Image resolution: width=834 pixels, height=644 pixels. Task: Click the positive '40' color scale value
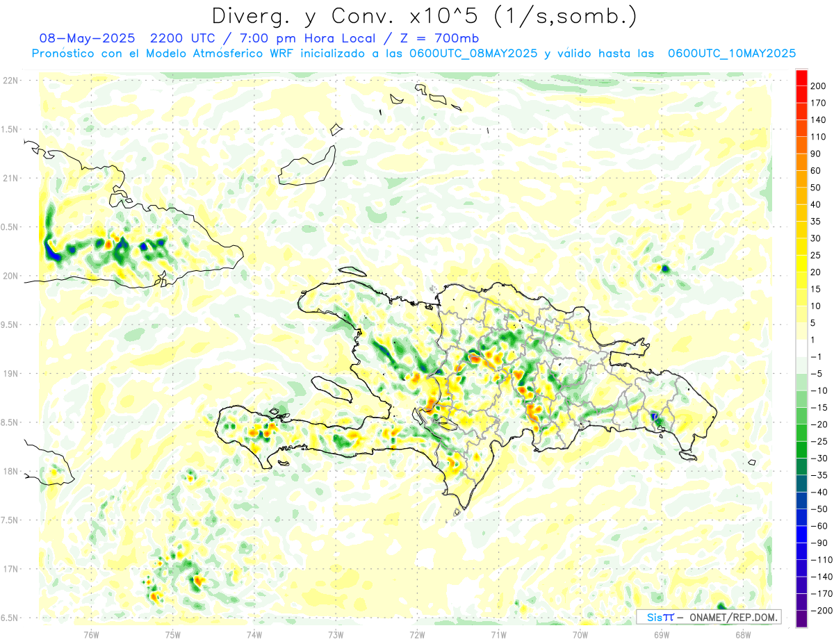point(816,204)
